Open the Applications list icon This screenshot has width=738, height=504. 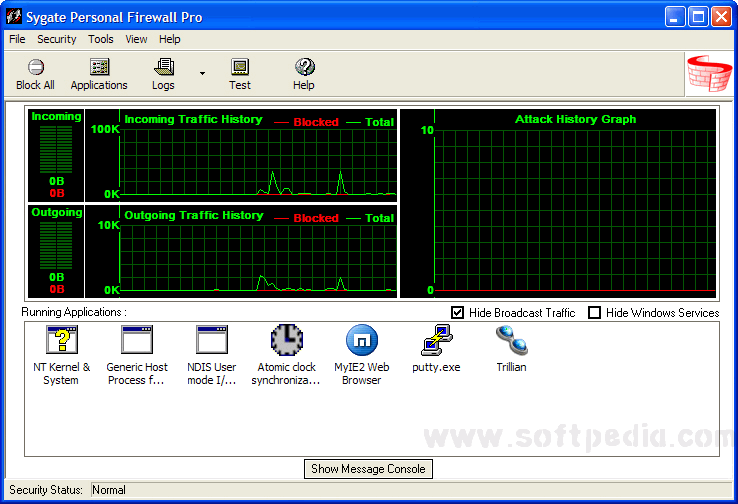pyautogui.click(x=99, y=74)
